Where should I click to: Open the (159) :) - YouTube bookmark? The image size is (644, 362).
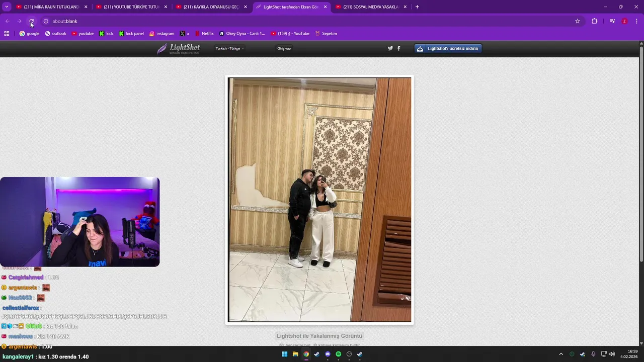[x=290, y=34]
